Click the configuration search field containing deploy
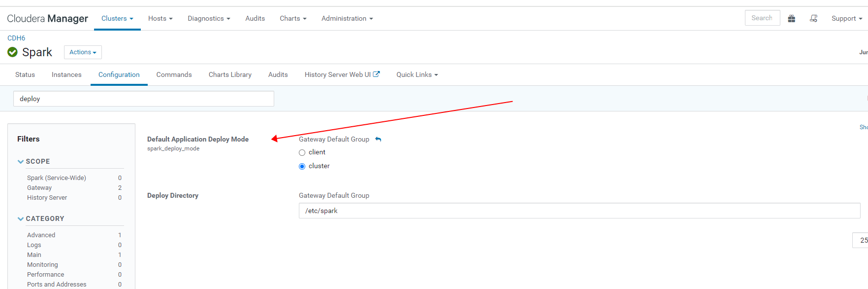 pyautogui.click(x=144, y=99)
